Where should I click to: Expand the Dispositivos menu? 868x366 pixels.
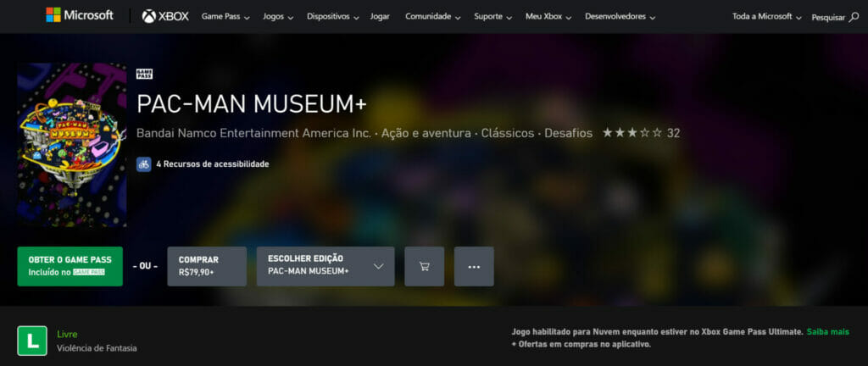[332, 16]
